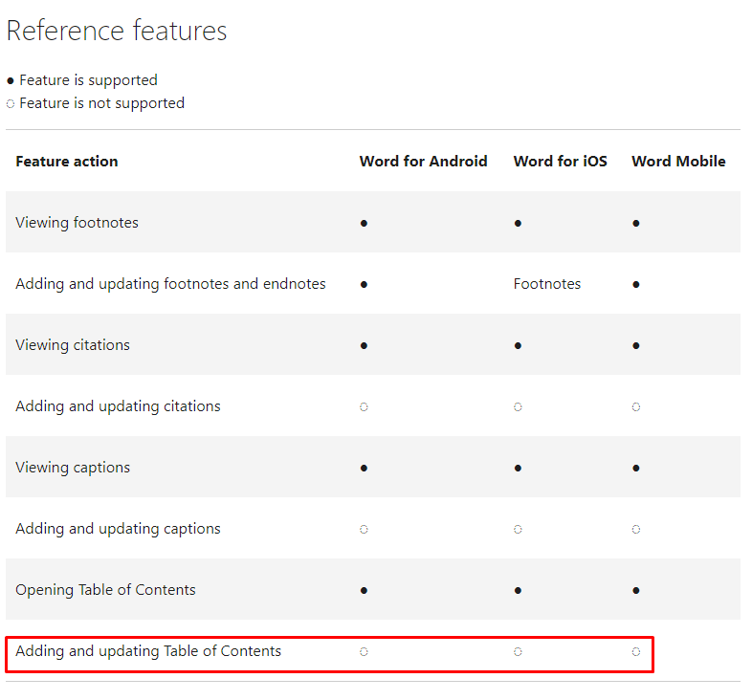This screenshot has height=700, width=752.
Task: Click the 'Viewing citations' row label
Action: (x=73, y=345)
